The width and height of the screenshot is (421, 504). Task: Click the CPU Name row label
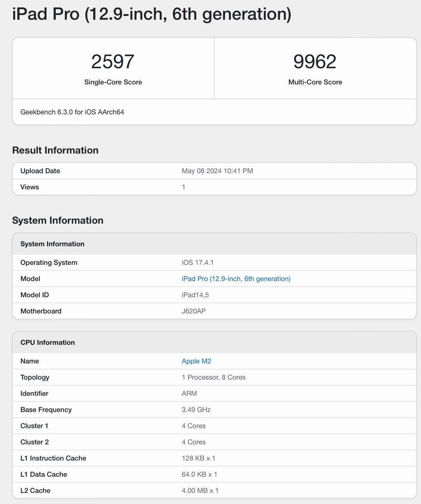coord(30,361)
